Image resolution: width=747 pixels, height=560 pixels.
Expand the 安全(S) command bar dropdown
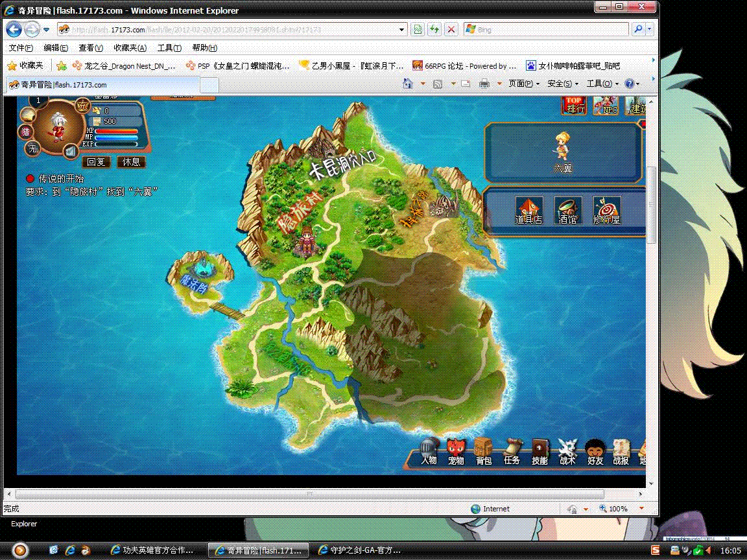tap(563, 84)
